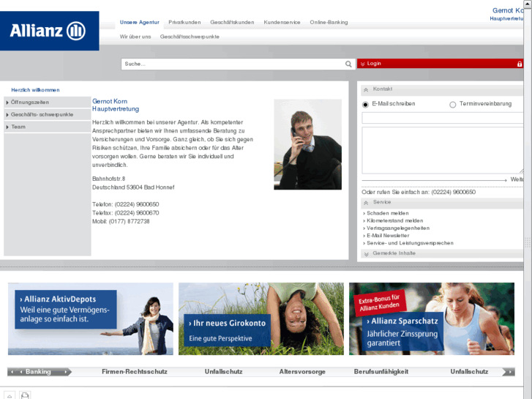Click the carousel next arrow
Viewport: 532px width, 399px height.
point(509,372)
